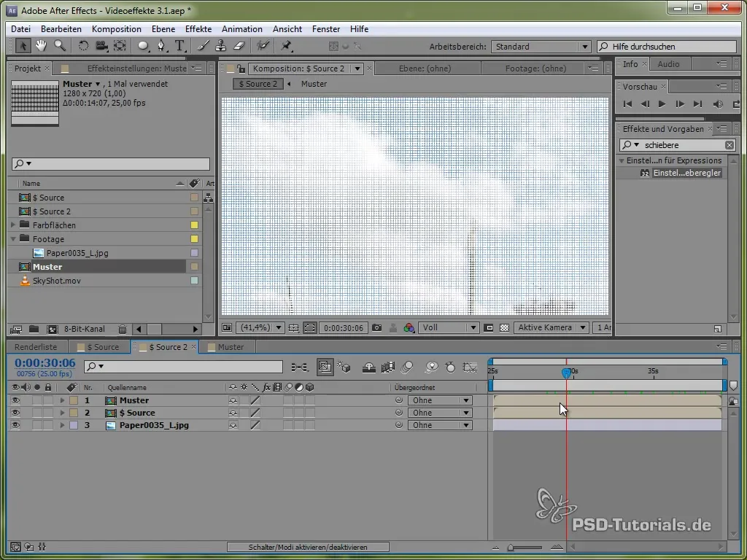Open the Komposition menu
The width and height of the screenshot is (747, 560).
click(x=117, y=29)
